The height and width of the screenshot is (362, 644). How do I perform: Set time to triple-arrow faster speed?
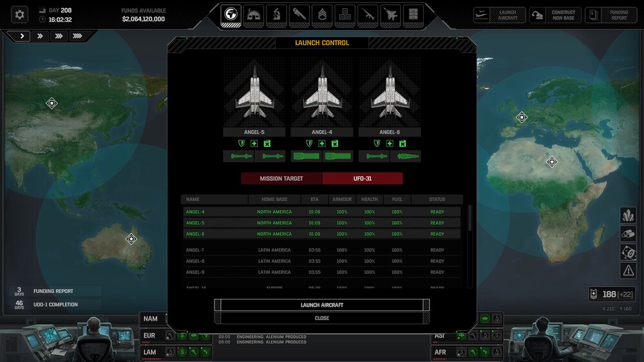[x=59, y=36]
